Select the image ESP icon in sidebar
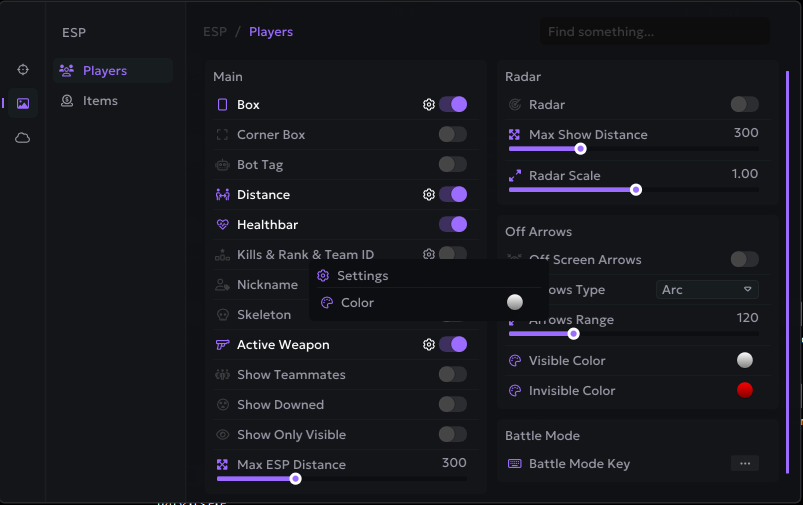 click(x=22, y=104)
